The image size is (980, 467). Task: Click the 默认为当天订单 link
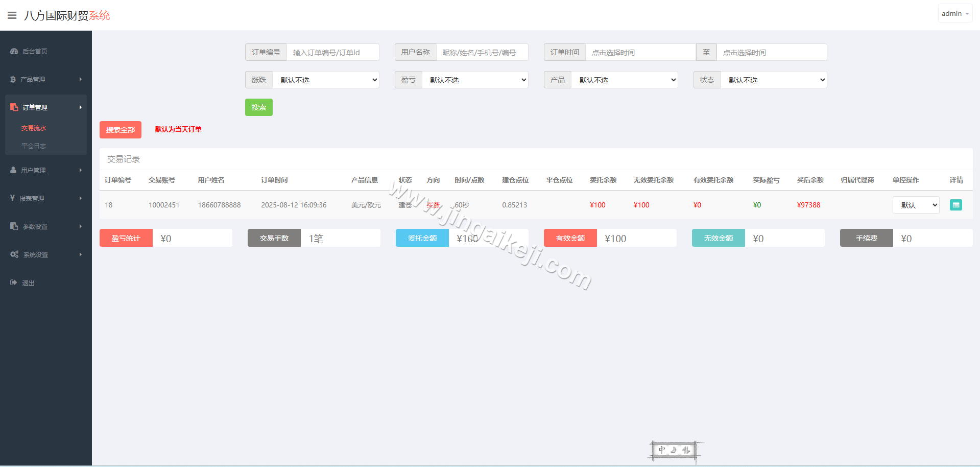(x=178, y=129)
